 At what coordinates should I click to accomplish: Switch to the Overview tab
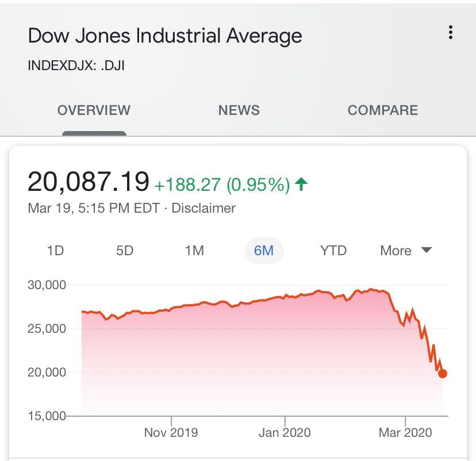94,110
